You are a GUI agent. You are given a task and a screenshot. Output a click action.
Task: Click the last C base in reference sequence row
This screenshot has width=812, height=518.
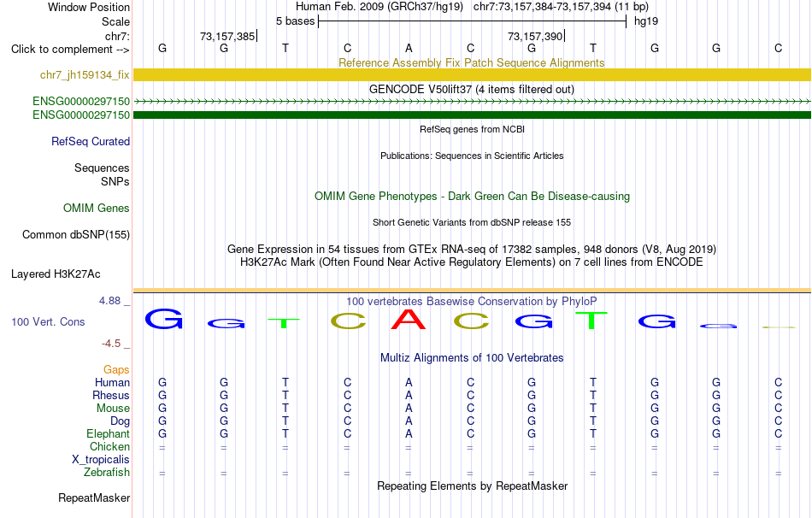click(778, 49)
